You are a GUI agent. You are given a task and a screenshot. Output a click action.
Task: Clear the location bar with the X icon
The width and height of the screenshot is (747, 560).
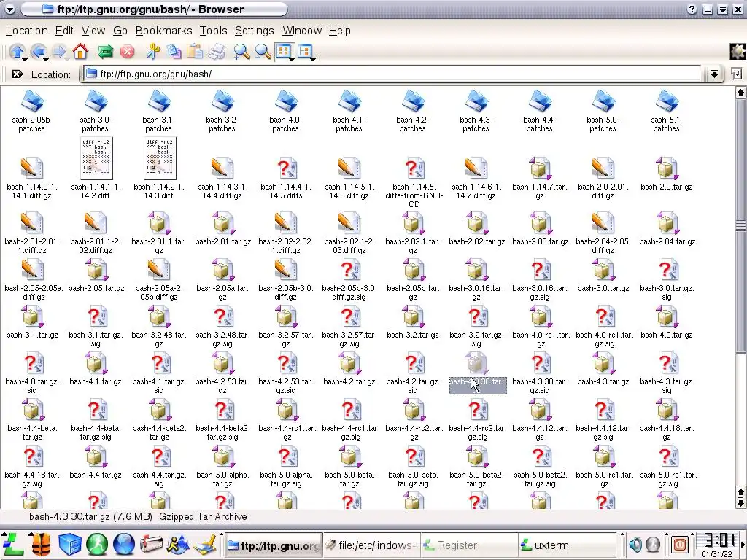[18, 74]
